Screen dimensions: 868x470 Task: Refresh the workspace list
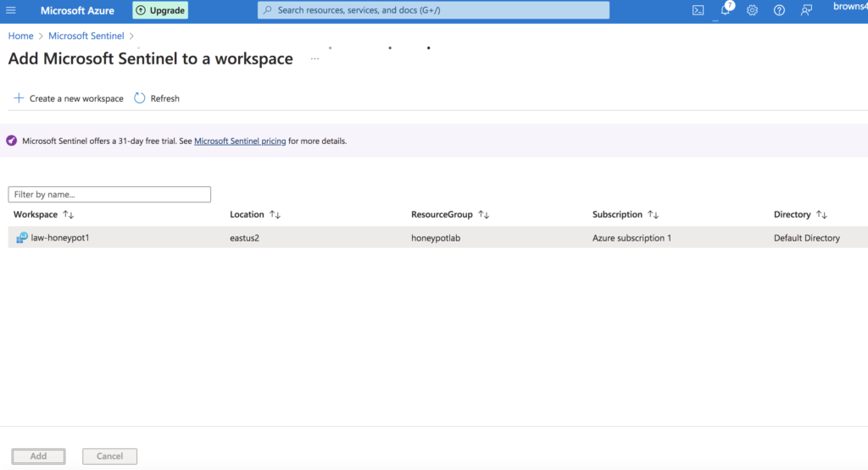click(157, 98)
